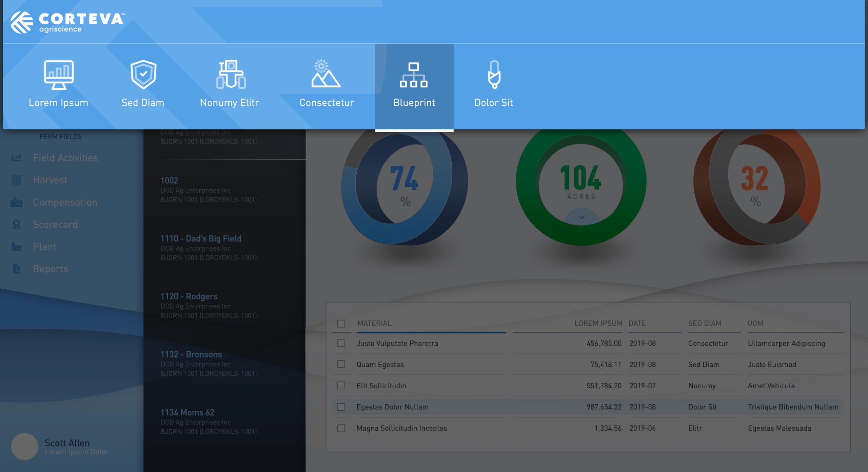Check the Magna Sollicitudin Inceptos row checkbox
This screenshot has height=472, width=868.
point(341,428)
